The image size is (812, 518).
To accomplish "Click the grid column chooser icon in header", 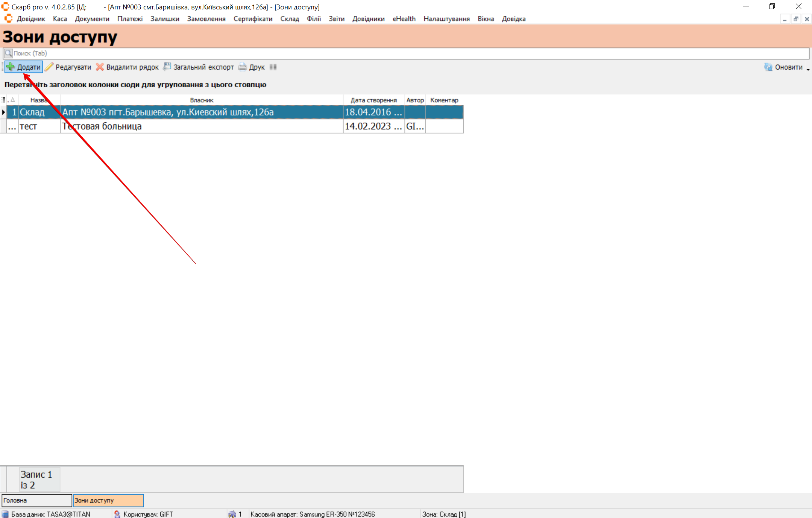I will pos(3,100).
